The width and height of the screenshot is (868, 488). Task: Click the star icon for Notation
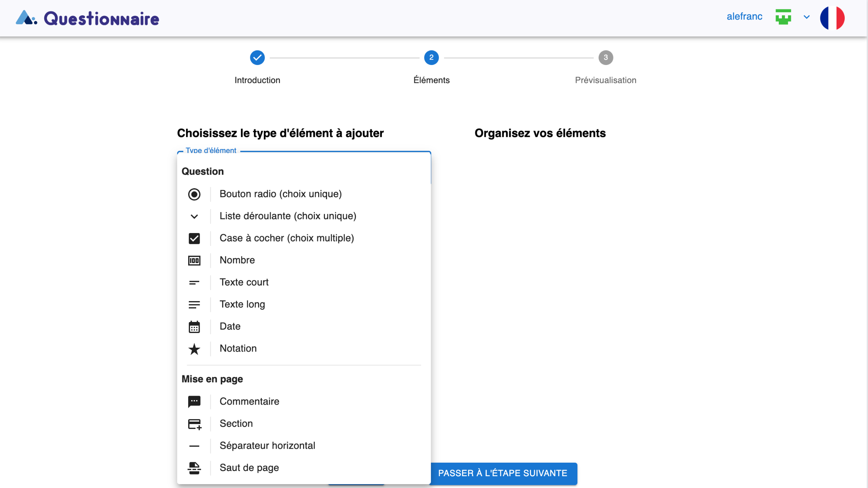[x=194, y=349]
